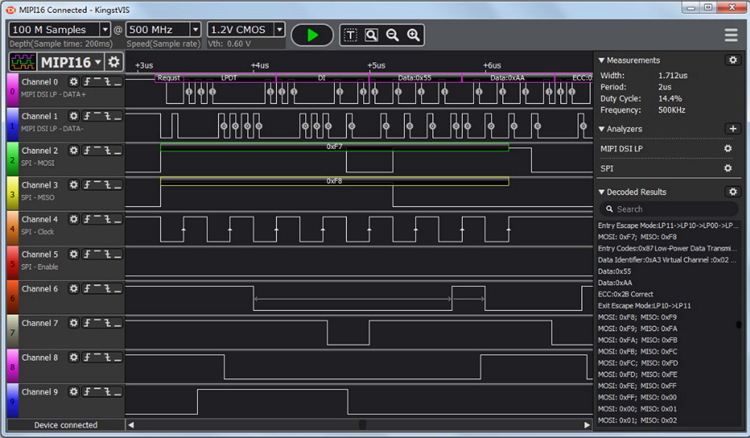This screenshot has width=750, height=438.
Task: Click the zoom-to-fit magnifier icon
Action: point(371,34)
